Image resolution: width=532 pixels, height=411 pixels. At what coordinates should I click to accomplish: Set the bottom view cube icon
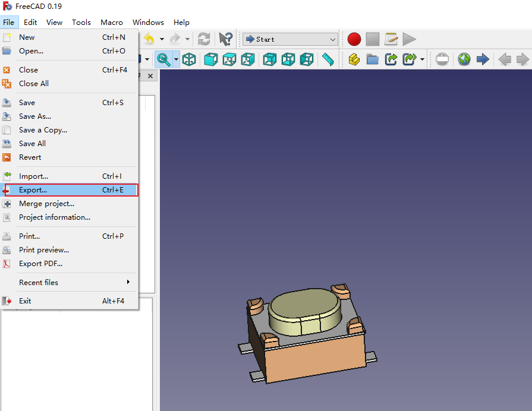coord(288,59)
